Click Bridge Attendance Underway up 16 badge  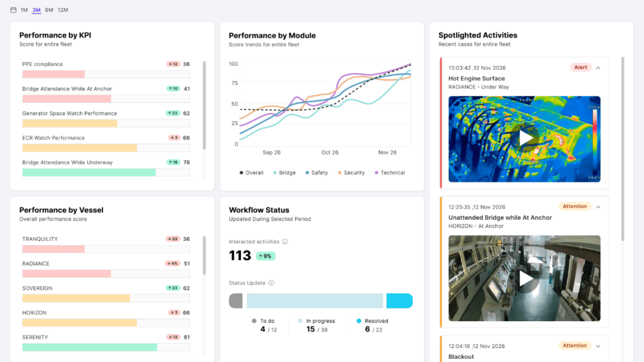point(174,163)
